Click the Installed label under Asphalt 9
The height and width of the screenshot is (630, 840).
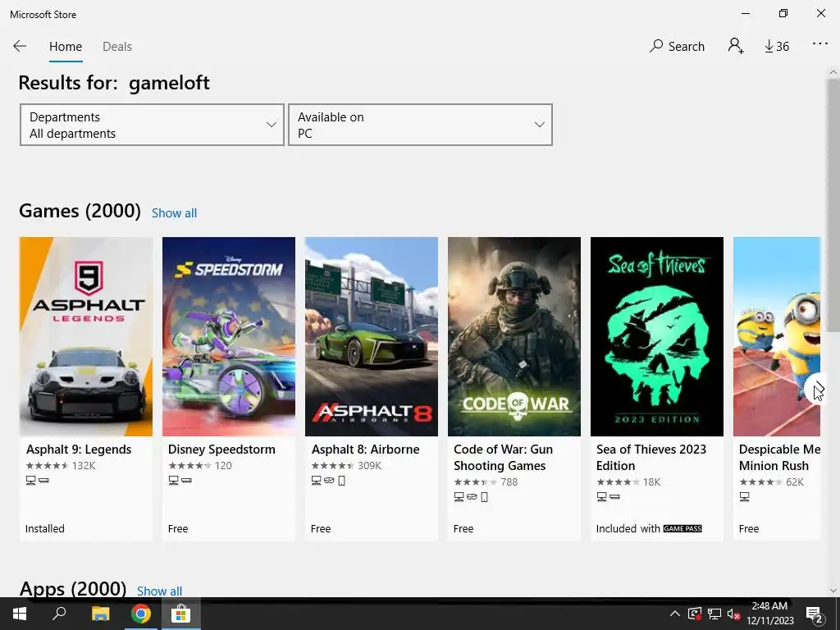point(44,529)
